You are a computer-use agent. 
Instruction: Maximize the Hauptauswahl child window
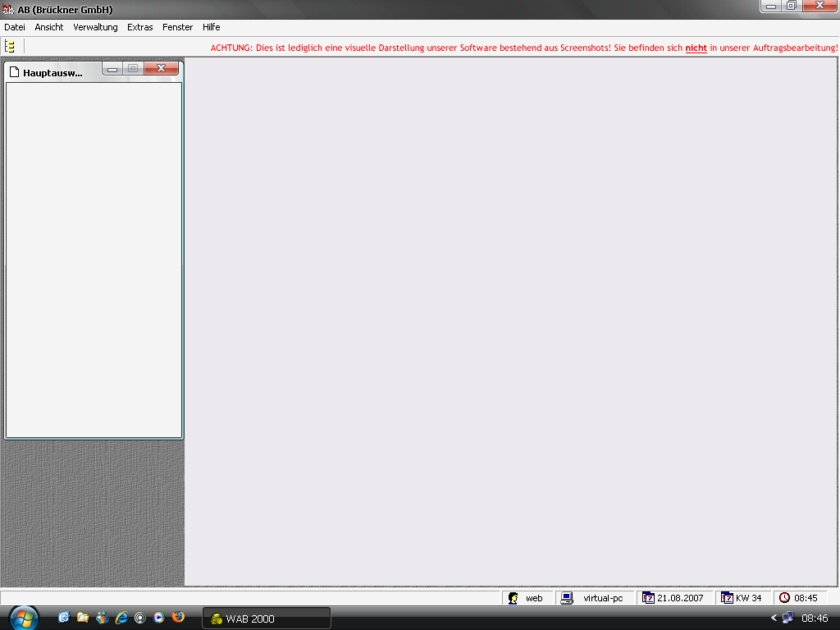133,69
